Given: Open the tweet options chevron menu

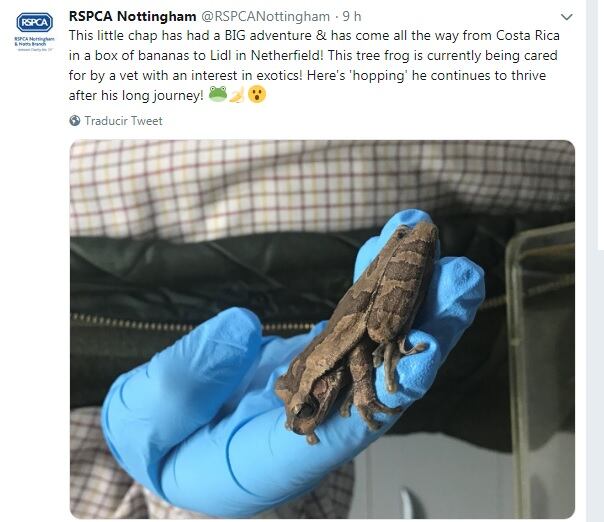Looking at the screenshot, I should pos(566,18).
